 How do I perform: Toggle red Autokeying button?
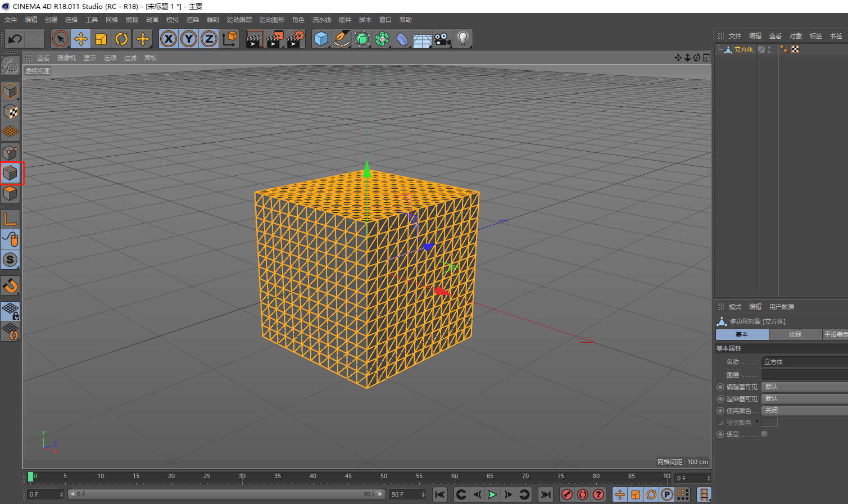pyautogui.click(x=583, y=494)
